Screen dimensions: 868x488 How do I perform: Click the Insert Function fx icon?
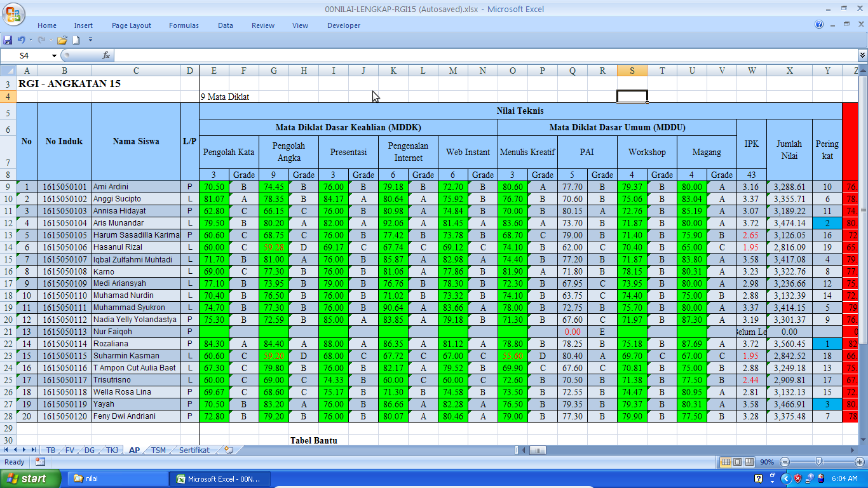click(106, 56)
